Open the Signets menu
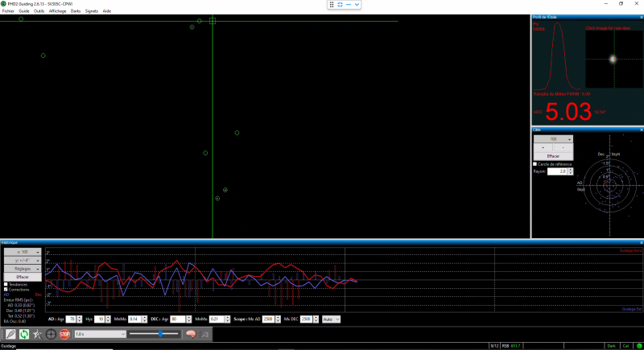644x350 pixels. (x=92, y=11)
